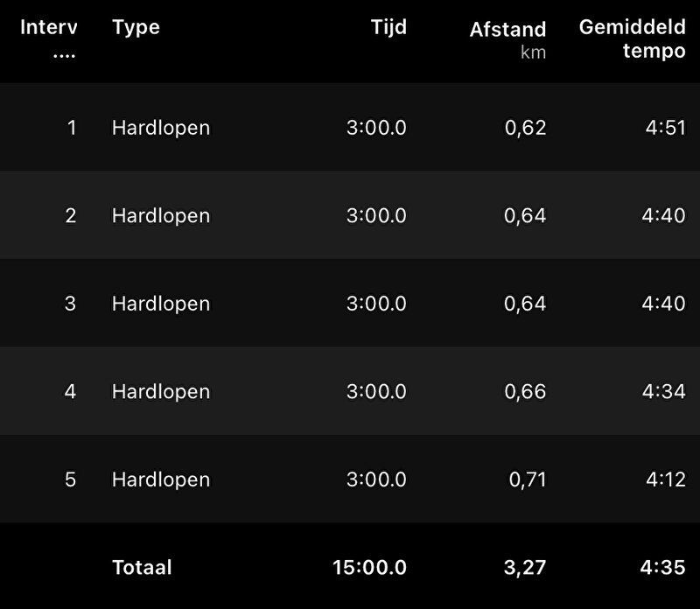Tap the 0,71 distance value
This screenshot has height=609, width=700.
click(x=528, y=480)
